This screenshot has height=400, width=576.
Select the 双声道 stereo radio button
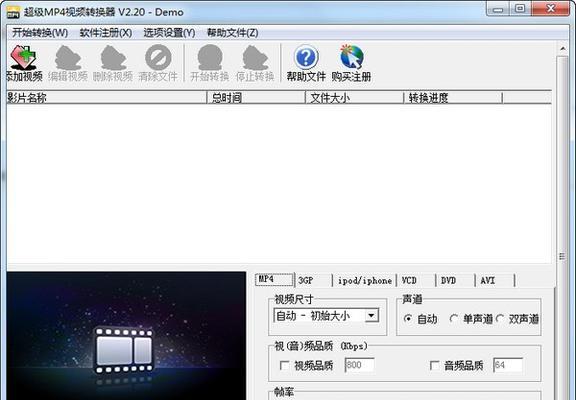pos(499,318)
